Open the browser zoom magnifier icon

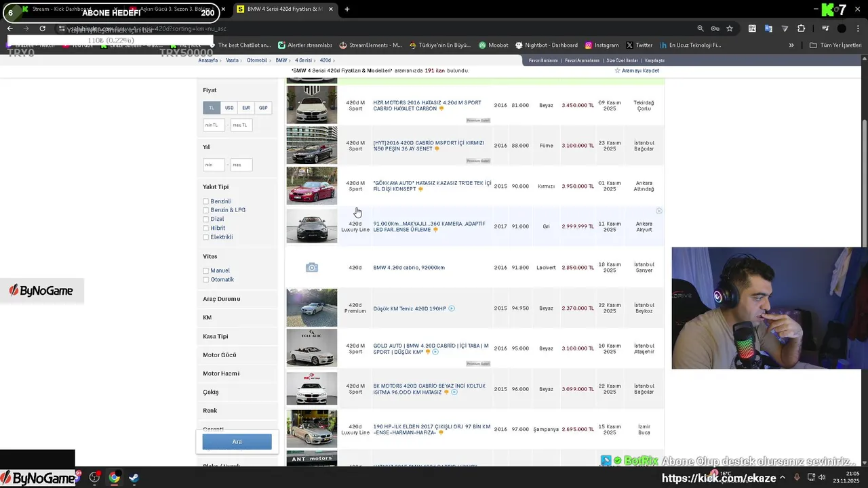pyautogui.click(x=701, y=28)
